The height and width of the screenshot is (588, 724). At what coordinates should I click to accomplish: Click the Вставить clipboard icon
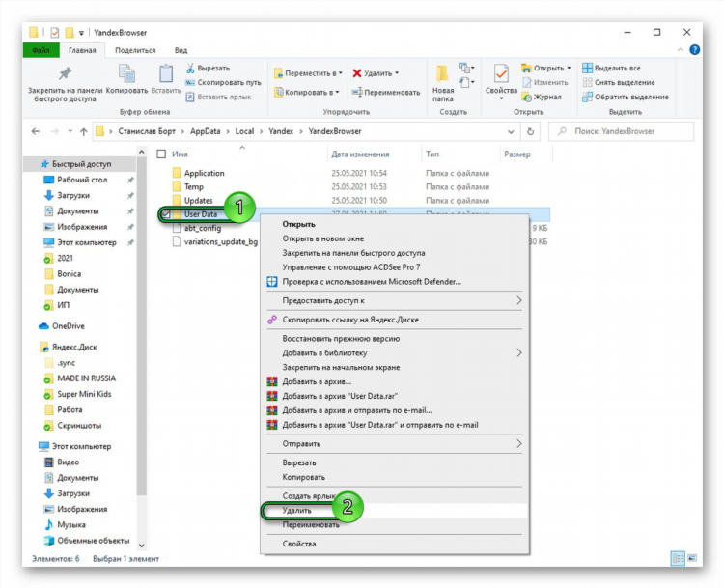[166, 74]
